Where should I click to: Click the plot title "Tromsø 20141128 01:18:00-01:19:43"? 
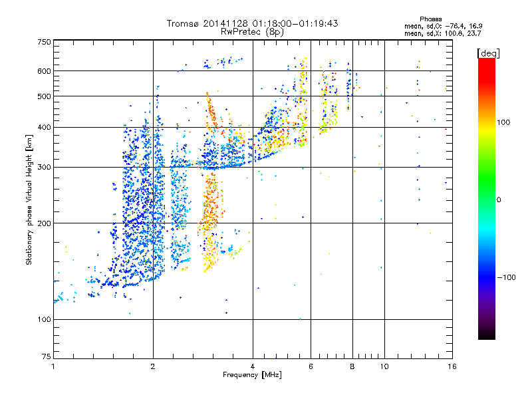[x=252, y=23]
